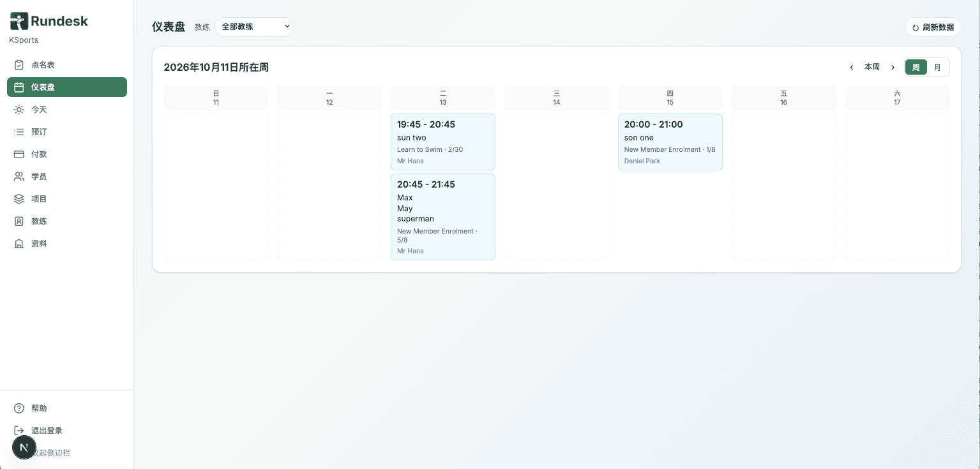The width and height of the screenshot is (980, 469).
Task: Click the KSports organization name
Action: click(24, 40)
